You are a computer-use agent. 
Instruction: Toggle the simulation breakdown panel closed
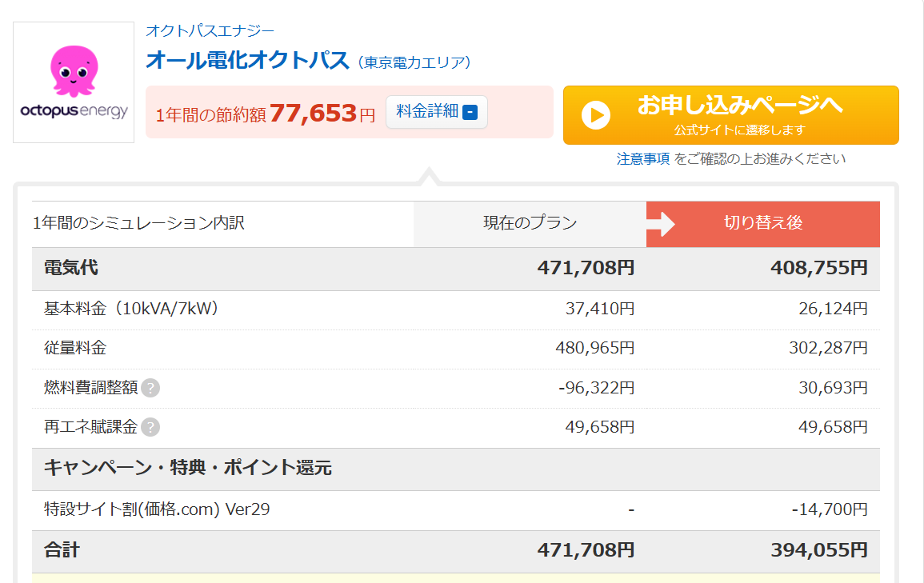pos(436,112)
